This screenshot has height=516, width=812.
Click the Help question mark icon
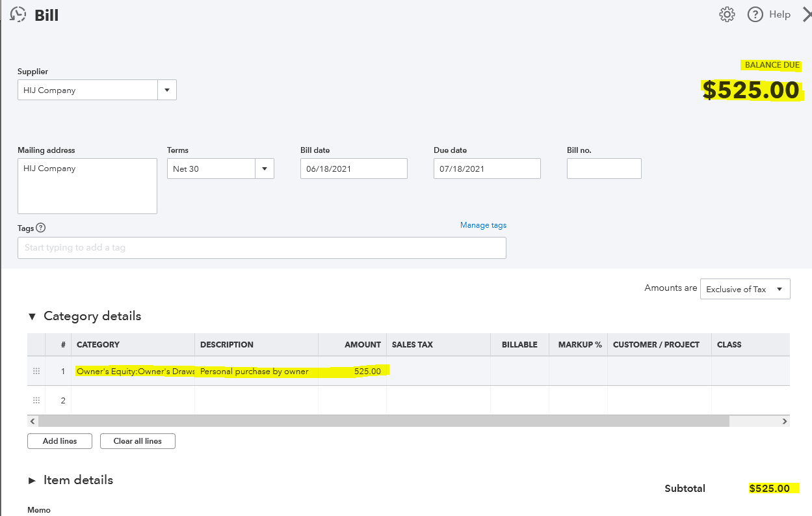click(755, 14)
